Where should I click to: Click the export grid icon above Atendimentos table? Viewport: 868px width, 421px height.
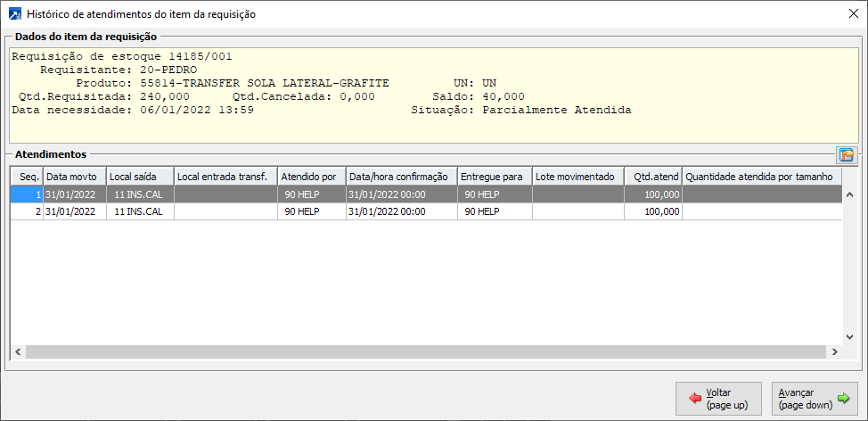point(847,154)
